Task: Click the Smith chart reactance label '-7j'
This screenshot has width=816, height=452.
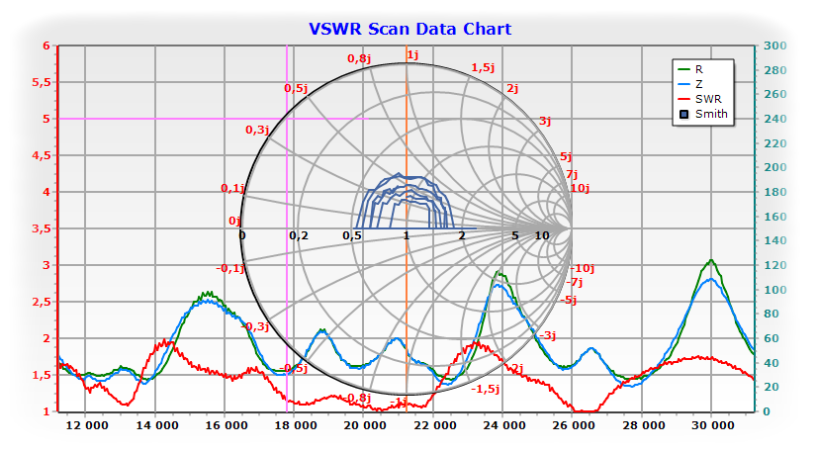Action: coord(574,282)
